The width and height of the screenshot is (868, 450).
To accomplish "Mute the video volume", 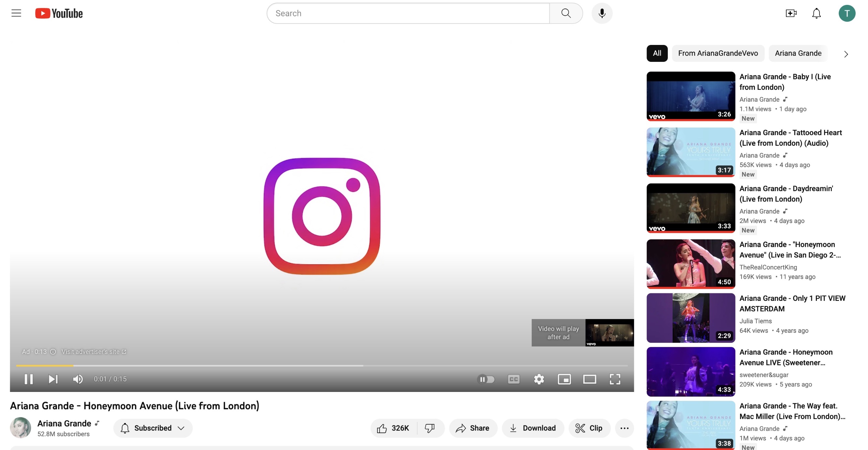I will (x=77, y=379).
